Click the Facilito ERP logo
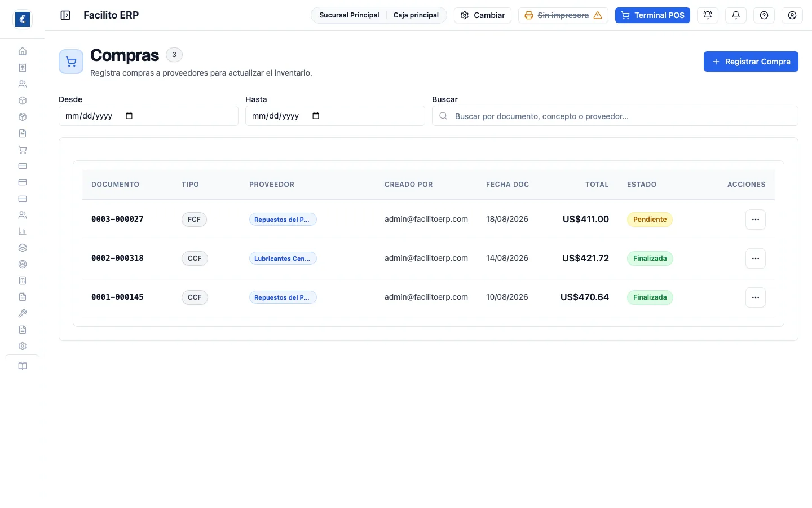 (x=23, y=19)
